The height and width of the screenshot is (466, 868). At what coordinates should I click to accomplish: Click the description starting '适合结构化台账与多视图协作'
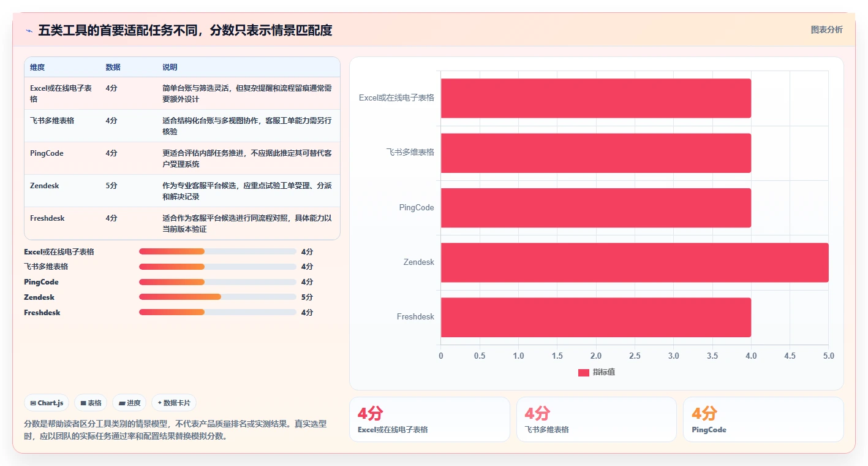click(x=247, y=126)
